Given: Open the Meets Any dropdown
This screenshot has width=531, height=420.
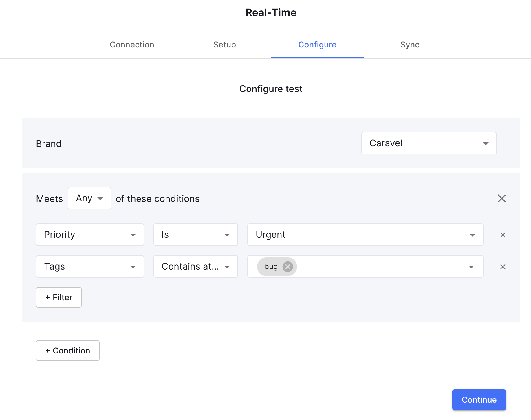Looking at the screenshot, I should coord(89,198).
